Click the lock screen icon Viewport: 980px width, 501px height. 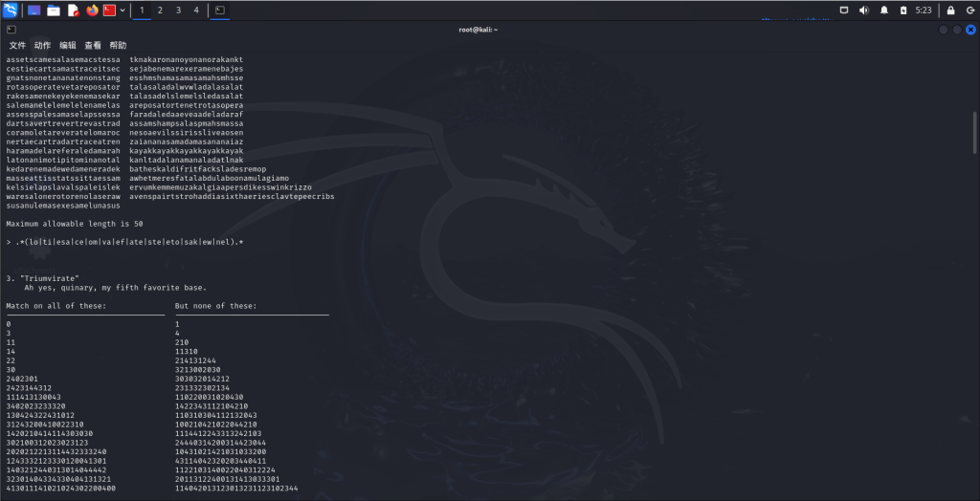pyautogui.click(x=950, y=11)
